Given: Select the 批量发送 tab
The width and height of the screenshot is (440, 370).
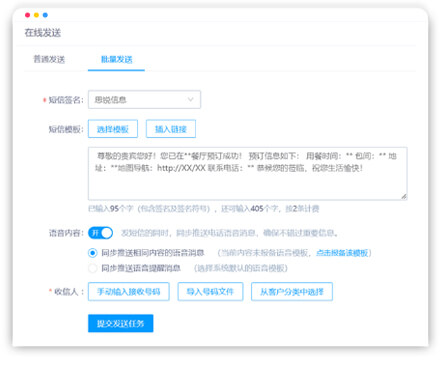Looking at the screenshot, I should (116, 59).
